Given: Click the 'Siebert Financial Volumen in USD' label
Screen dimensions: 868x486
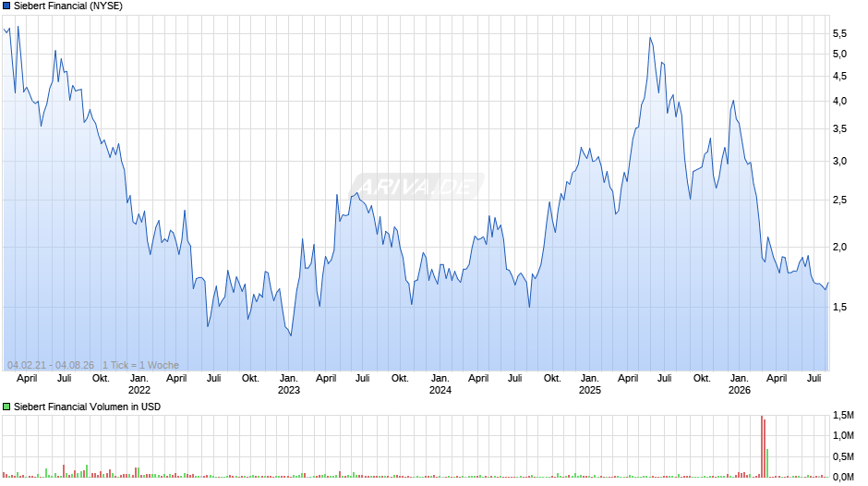Looking at the screenshot, I should pos(87,407).
